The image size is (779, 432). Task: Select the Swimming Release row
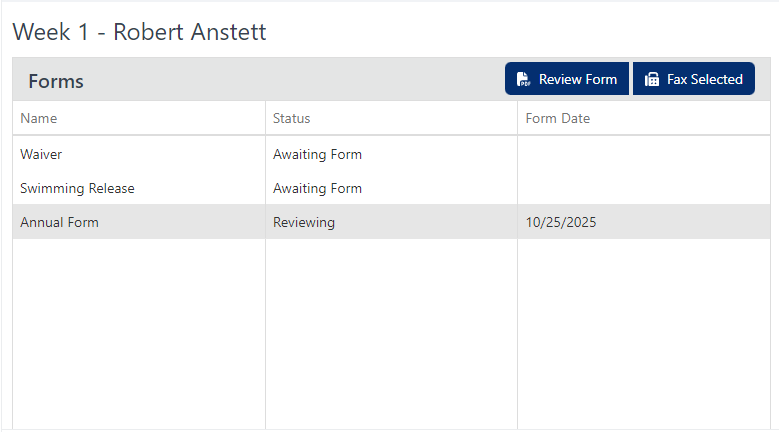[391, 188]
